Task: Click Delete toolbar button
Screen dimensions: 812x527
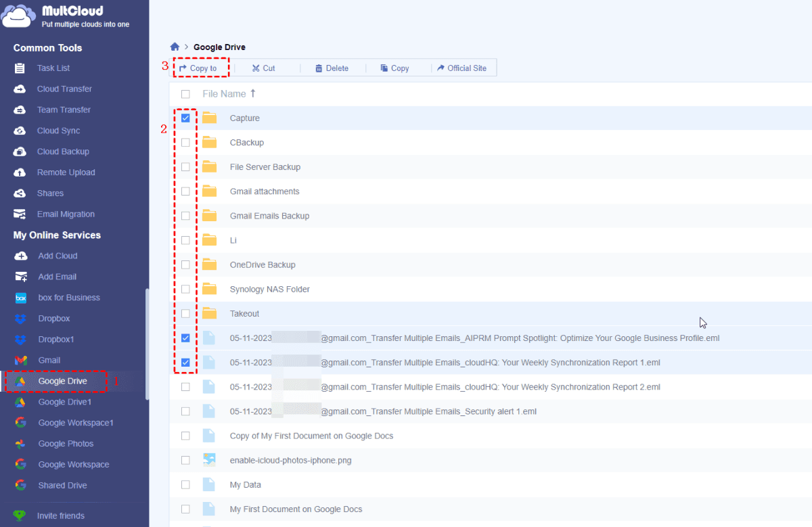Action: pos(332,68)
